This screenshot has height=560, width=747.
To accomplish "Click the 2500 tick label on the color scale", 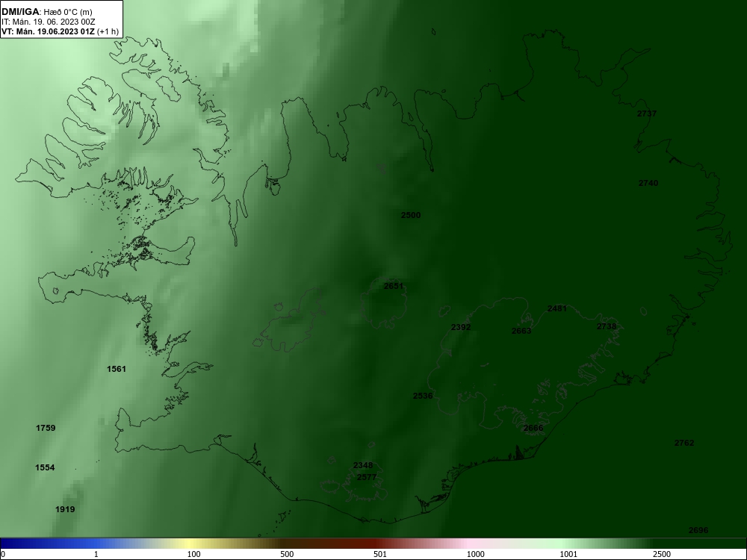I will [x=662, y=554].
